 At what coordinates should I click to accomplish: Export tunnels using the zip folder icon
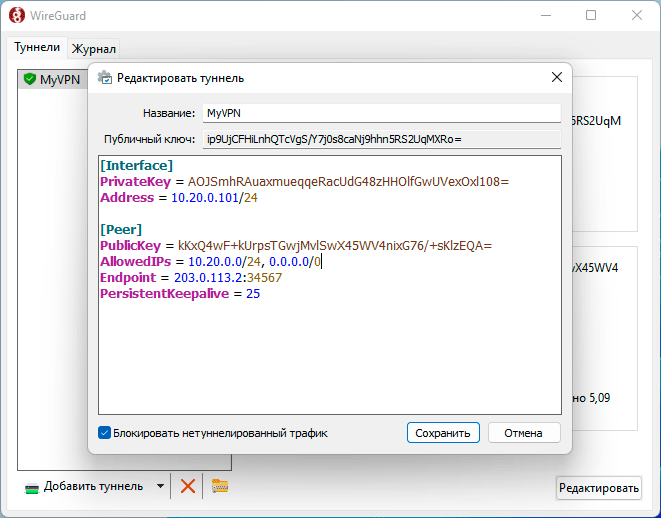point(220,487)
